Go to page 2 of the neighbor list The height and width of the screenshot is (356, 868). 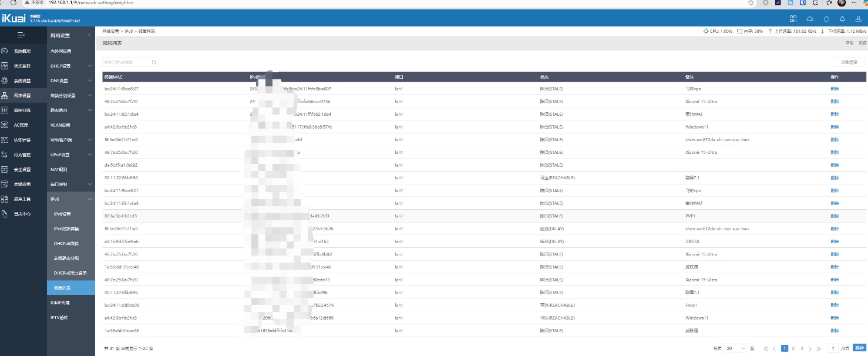[793, 348]
